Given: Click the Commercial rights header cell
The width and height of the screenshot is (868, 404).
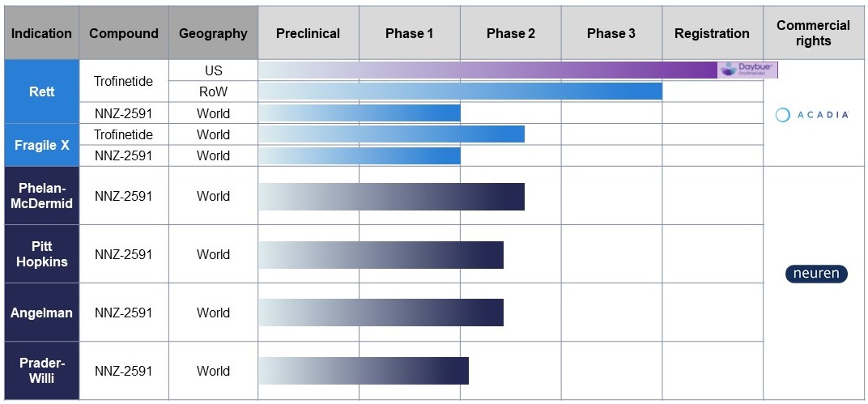Looking at the screenshot, I should (x=813, y=33).
